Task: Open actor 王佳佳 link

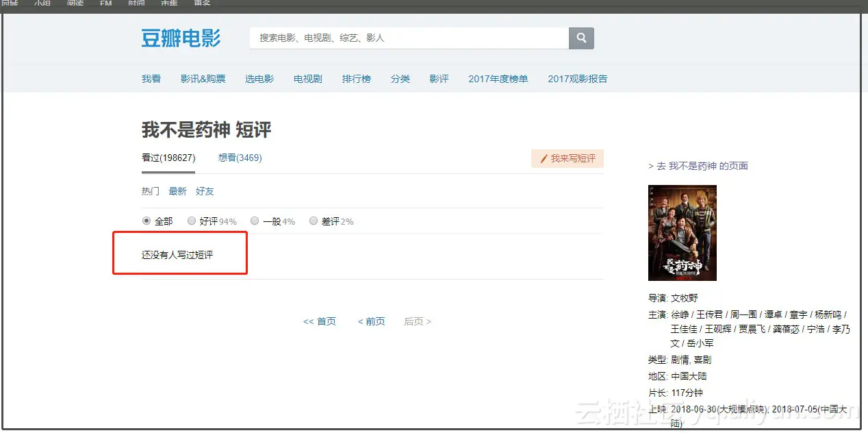Action: (x=684, y=330)
